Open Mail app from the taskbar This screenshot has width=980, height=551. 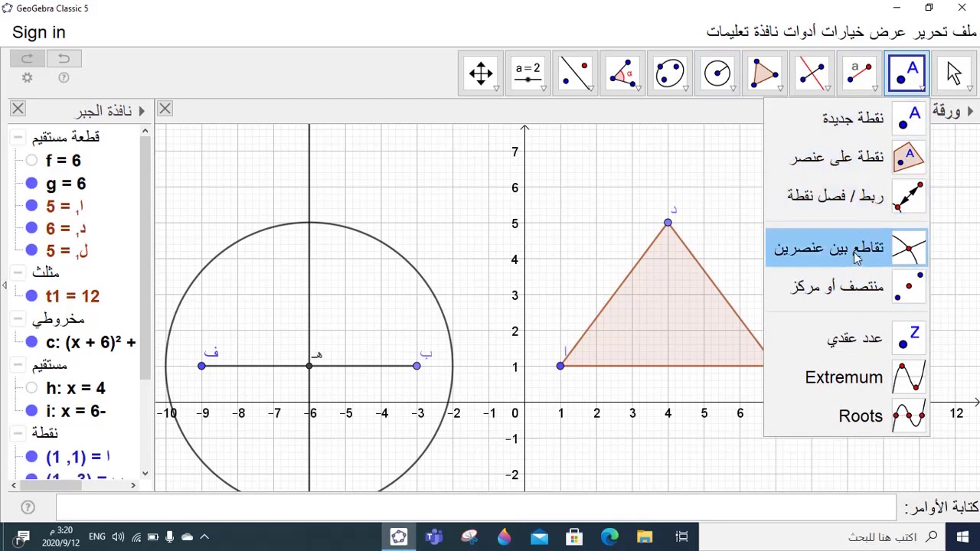click(539, 536)
